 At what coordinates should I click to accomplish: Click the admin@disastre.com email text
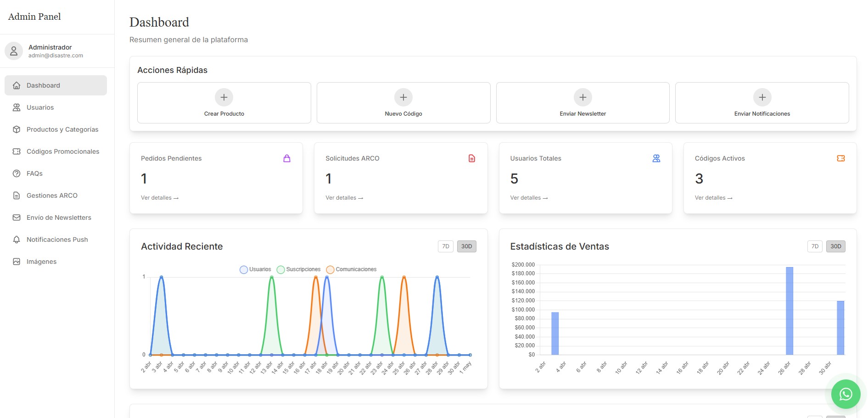pos(56,56)
